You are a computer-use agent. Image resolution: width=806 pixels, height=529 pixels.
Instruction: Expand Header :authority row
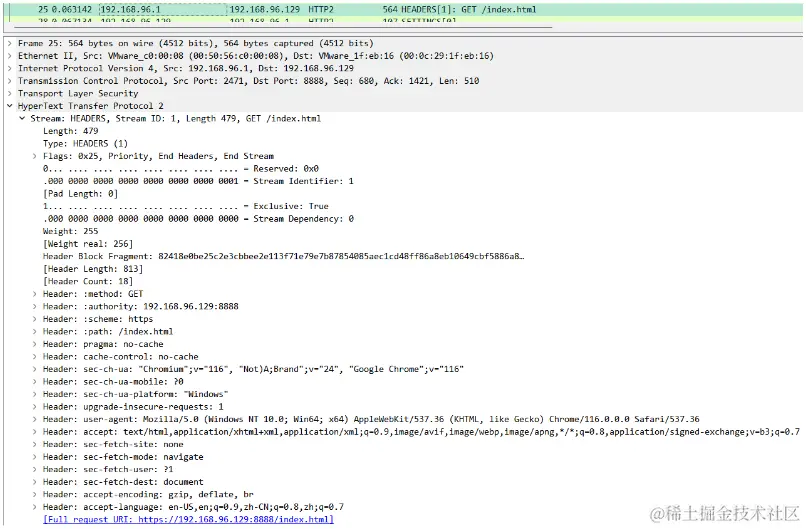click(34, 306)
